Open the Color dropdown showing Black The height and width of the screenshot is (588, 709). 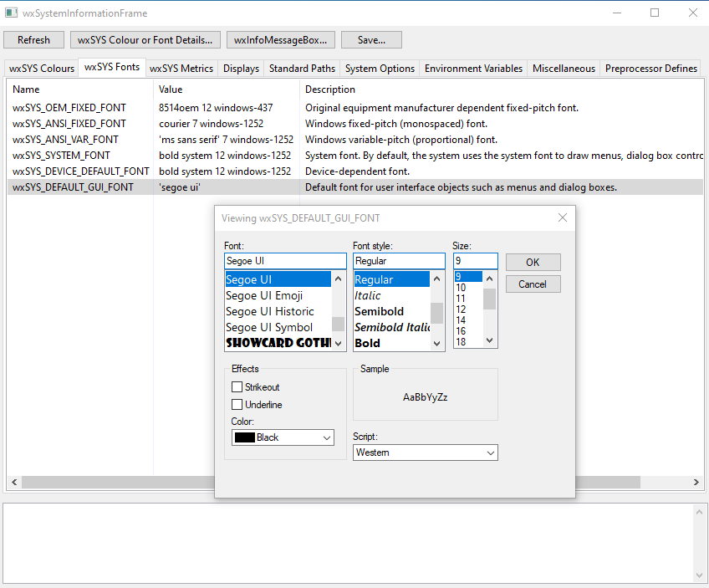(283, 437)
